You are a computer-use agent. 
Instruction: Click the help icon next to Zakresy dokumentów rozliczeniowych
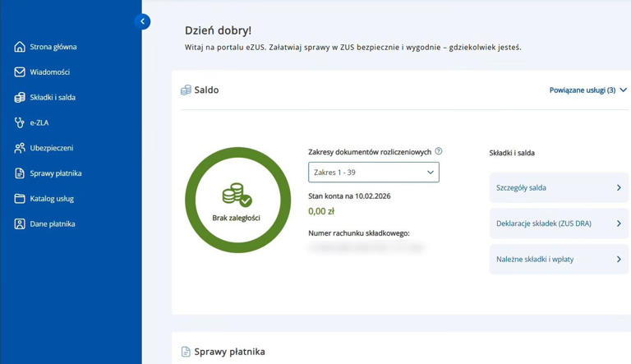pos(439,151)
